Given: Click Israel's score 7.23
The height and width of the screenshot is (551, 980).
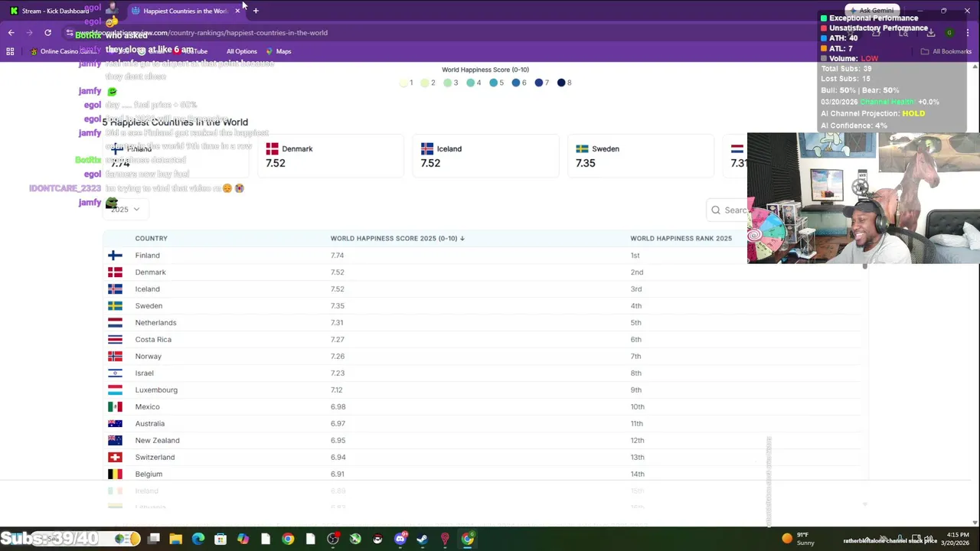Looking at the screenshot, I should (337, 373).
